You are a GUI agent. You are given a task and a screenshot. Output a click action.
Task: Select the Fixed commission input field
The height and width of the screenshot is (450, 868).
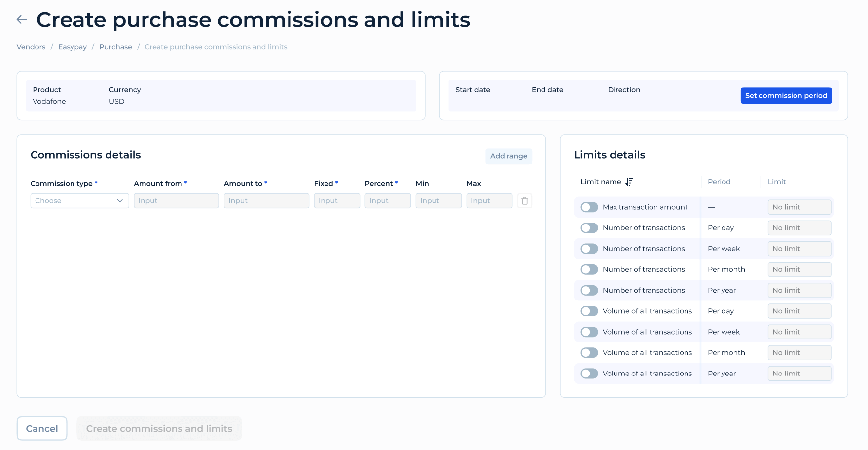pyautogui.click(x=337, y=201)
